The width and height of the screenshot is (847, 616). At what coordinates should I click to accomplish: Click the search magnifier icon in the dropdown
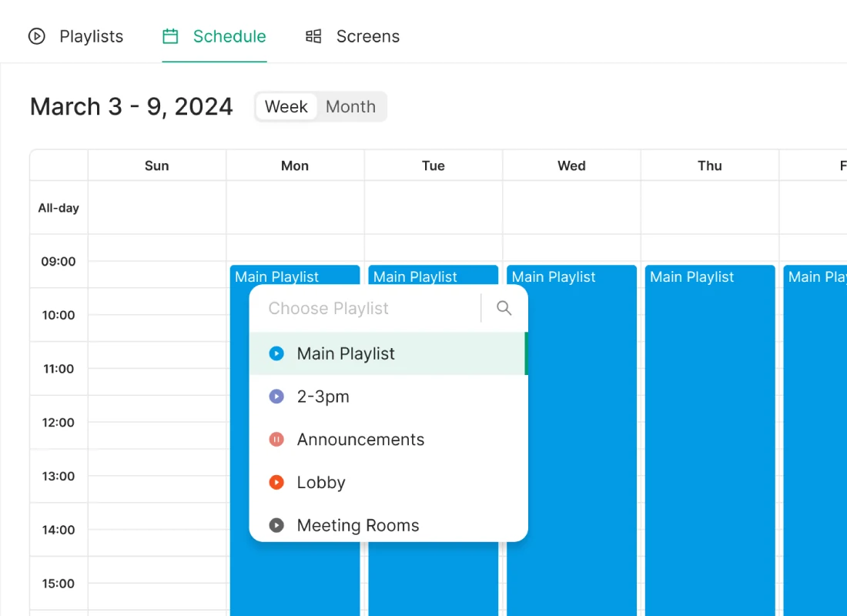pyautogui.click(x=504, y=308)
